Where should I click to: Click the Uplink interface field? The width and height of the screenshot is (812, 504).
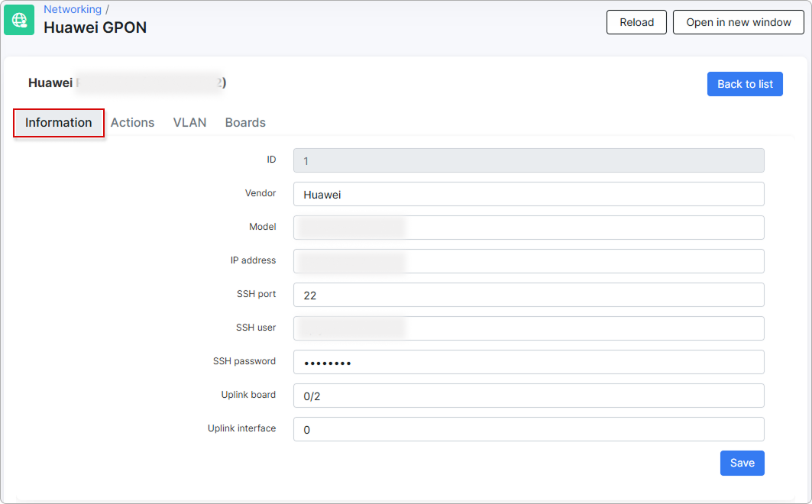[x=528, y=429]
